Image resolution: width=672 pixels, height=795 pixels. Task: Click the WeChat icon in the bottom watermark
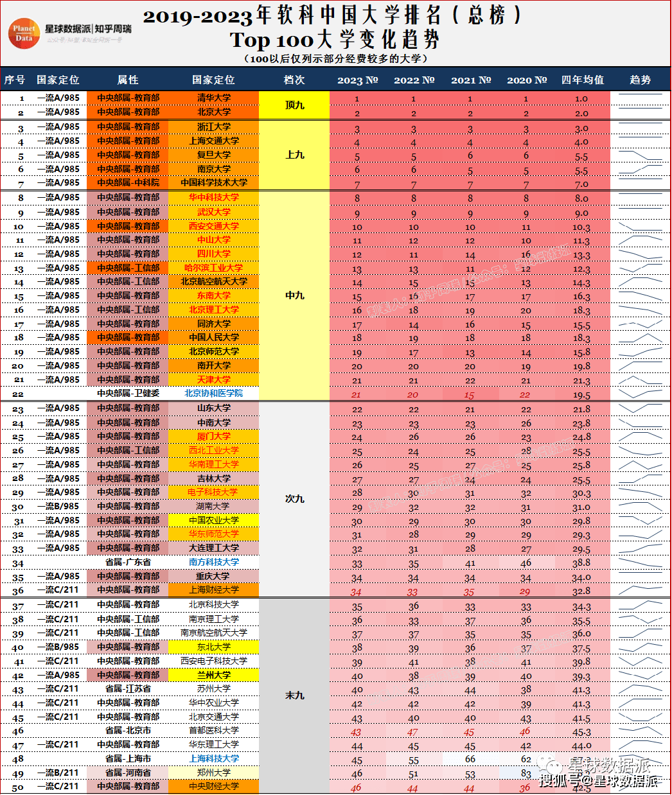(551, 764)
